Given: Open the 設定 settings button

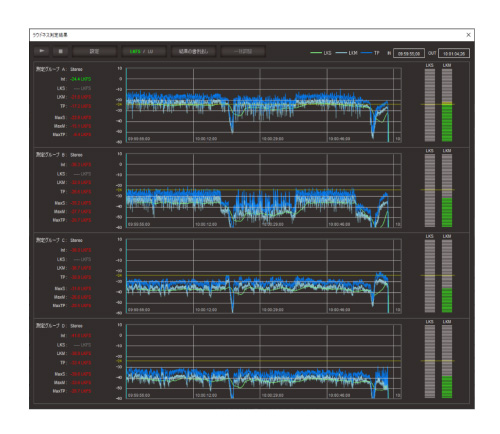Looking at the screenshot, I should point(94,51).
